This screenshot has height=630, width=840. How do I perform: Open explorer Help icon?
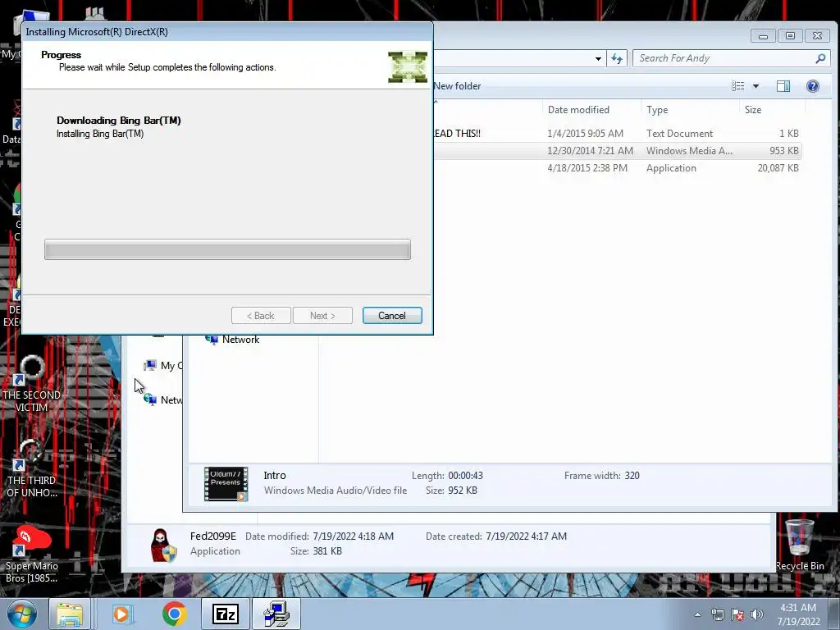(813, 86)
